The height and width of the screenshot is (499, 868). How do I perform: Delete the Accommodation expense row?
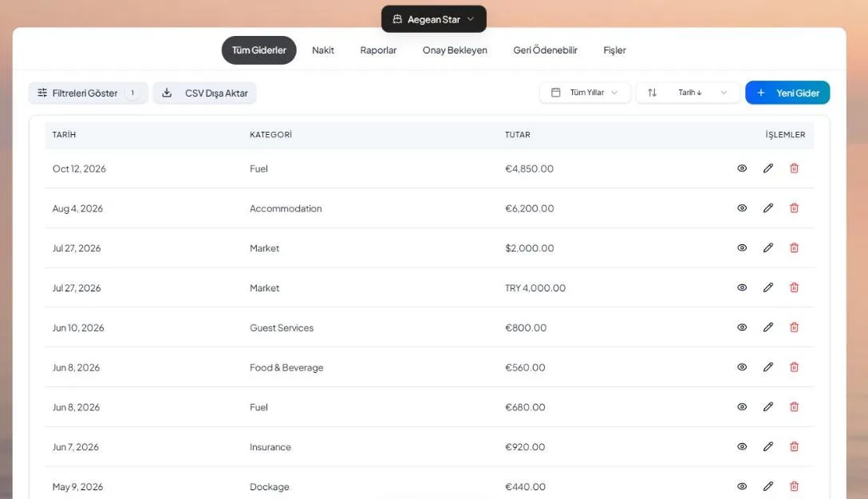click(794, 208)
